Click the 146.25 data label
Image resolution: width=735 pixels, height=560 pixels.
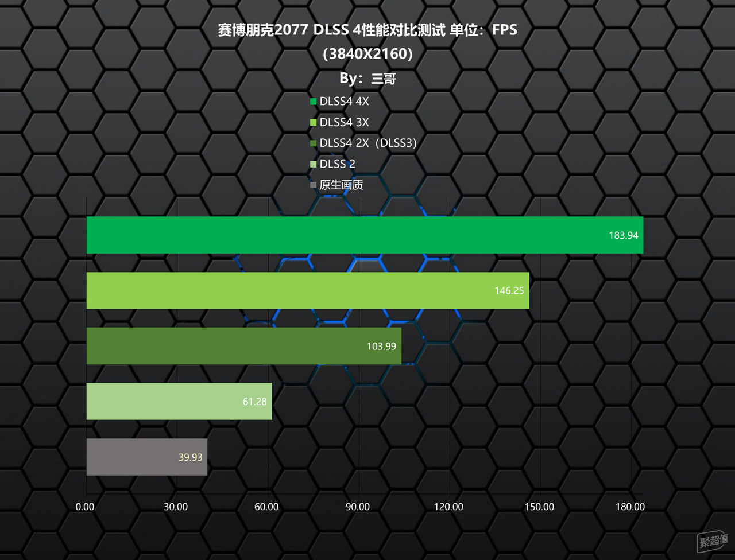509,291
